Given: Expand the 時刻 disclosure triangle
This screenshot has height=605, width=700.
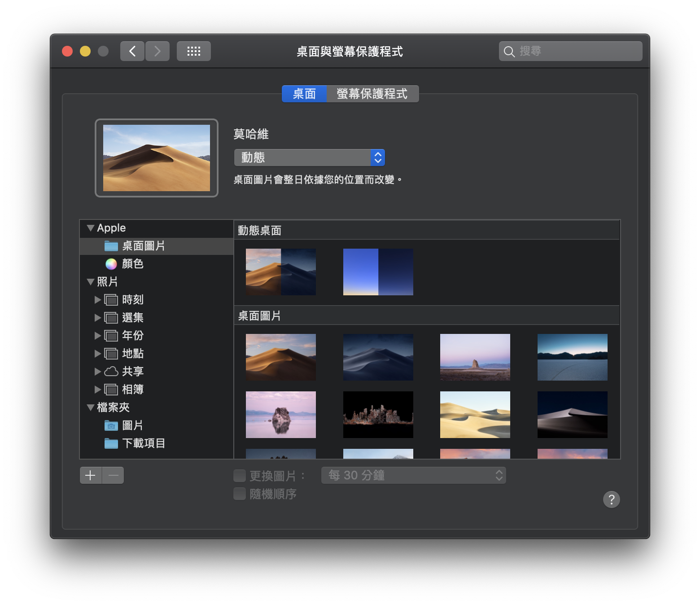Looking at the screenshot, I should [98, 300].
